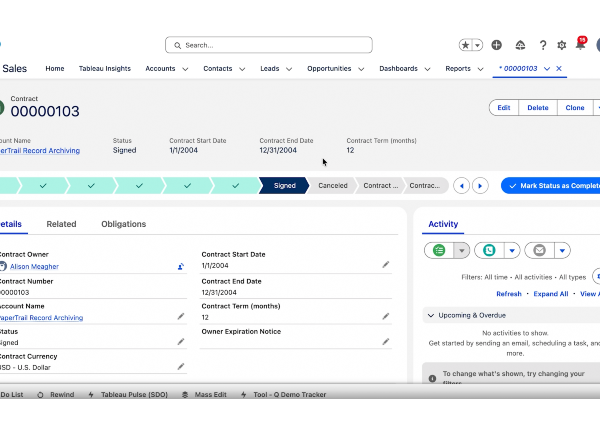This screenshot has height=433, width=600.
Task: Open the Activity tab
Action: point(443,224)
